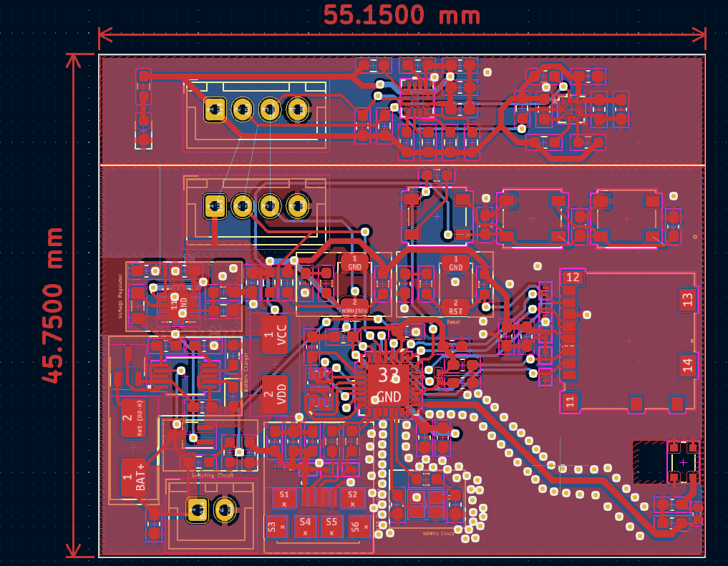Select pad 13 on the right module
The image size is (728, 566).
click(687, 299)
